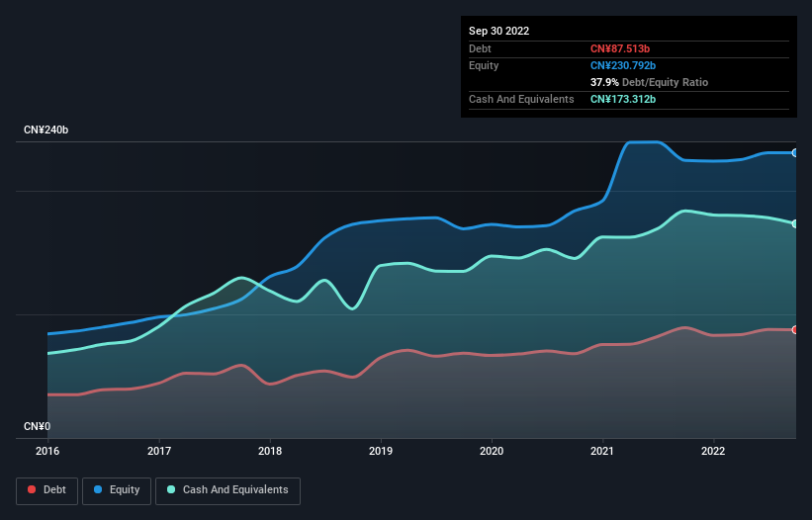The height and width of the screenshot is (520, 812).
Task: Click the CN¥0 y-axis label
Action: 38,426
